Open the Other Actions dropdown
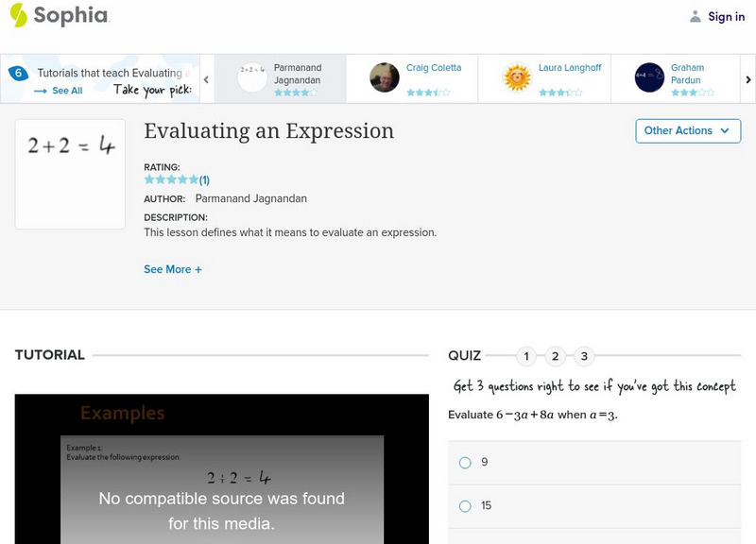Screen dimensions: 756x544 point(687,131)
